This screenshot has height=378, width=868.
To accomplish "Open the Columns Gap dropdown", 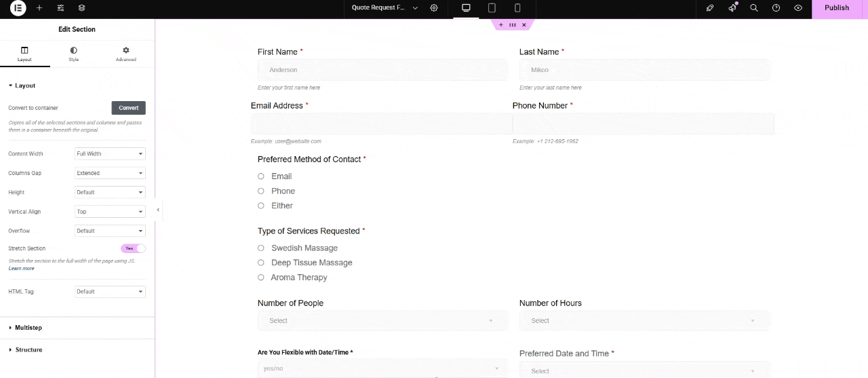I will tap(110, 173).
